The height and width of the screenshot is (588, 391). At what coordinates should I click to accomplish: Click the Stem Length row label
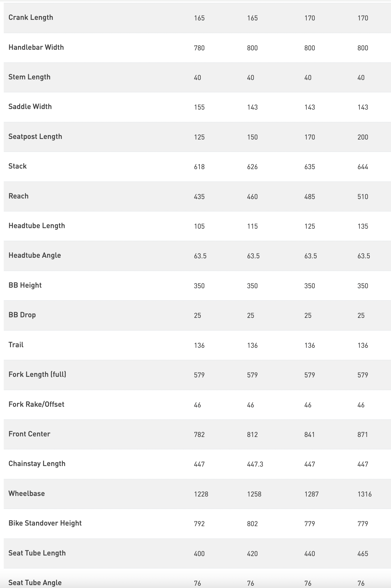[x=29, y=77]
